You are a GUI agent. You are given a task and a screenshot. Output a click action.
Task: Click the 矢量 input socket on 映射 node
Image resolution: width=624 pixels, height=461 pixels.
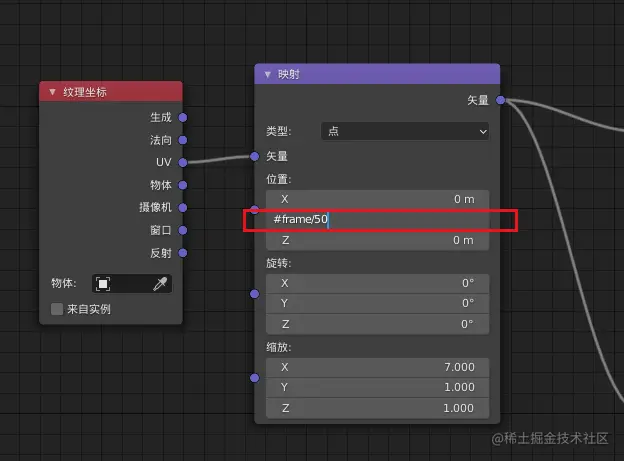pyautogui.click(x=255, y=156)
